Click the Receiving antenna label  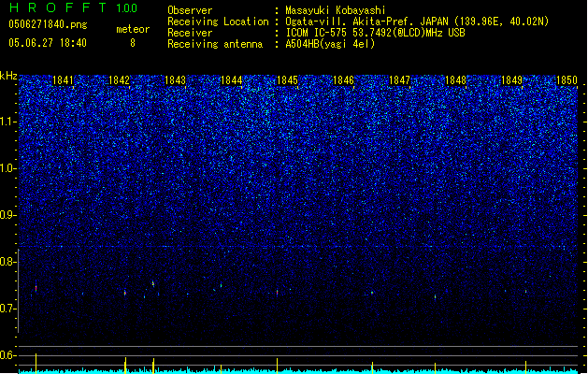click(215, 44)
